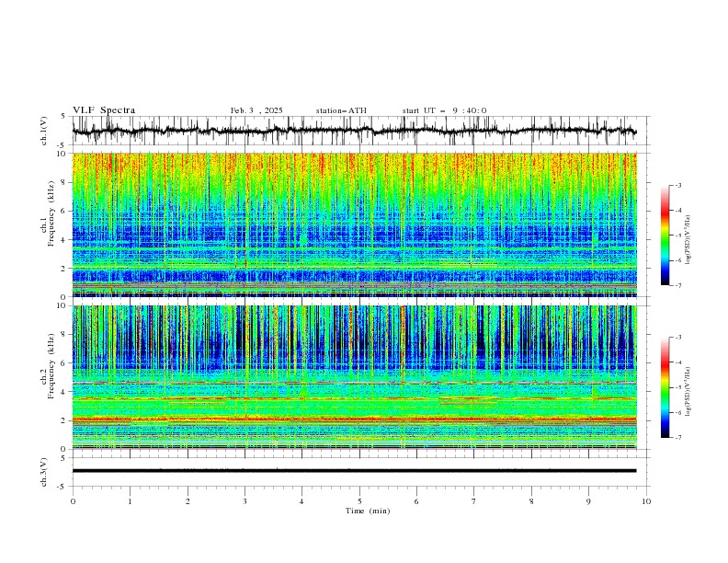Click the "VLF Spectra" plot title
Viewport: 728px width, 563px height.
click(x=104, y=110)
